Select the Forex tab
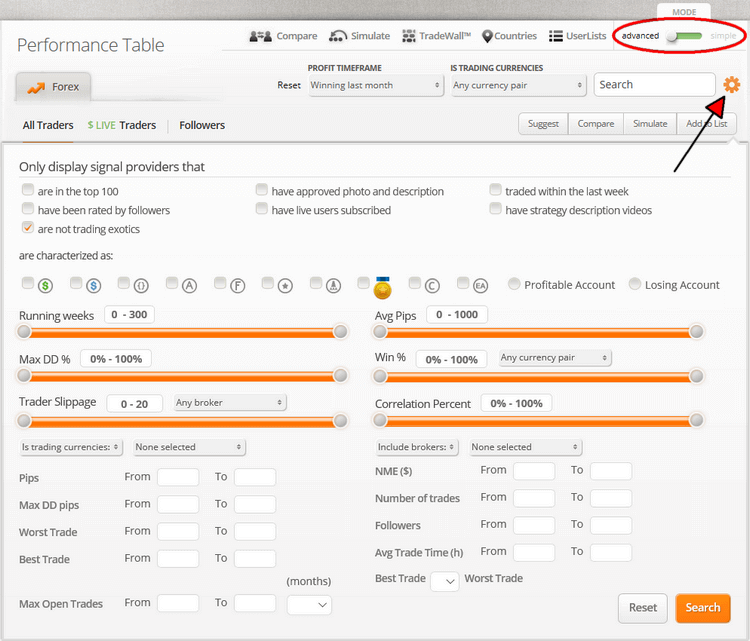The height and width of the screenshot is (641, 750). 53,87
